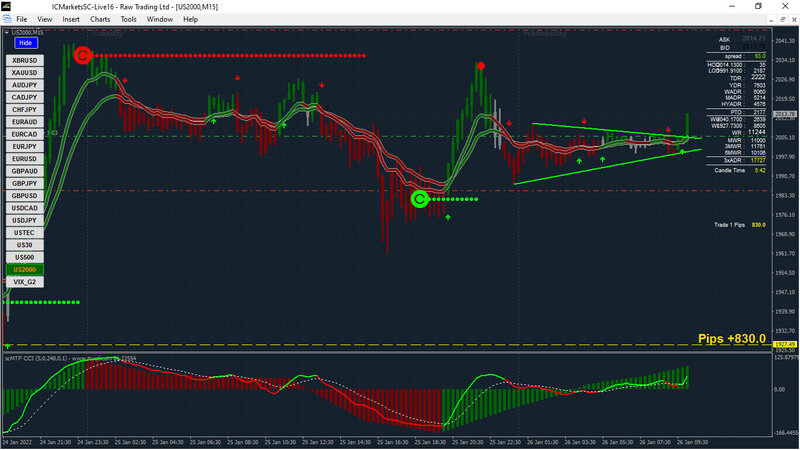Click the Candle Time countdown text

click(x=739, y=170)
